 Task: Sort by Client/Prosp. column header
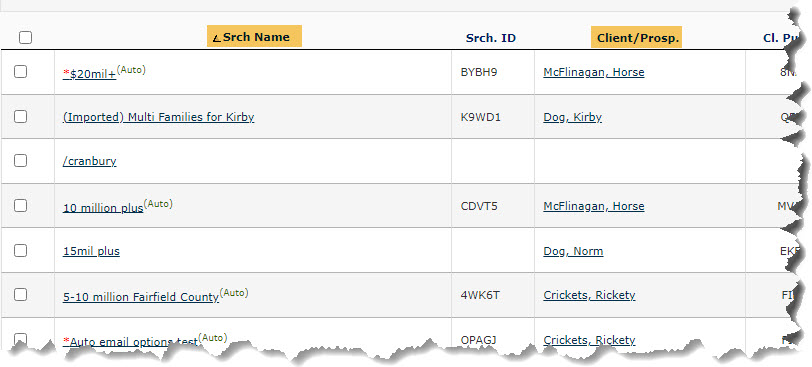(636, 38)
